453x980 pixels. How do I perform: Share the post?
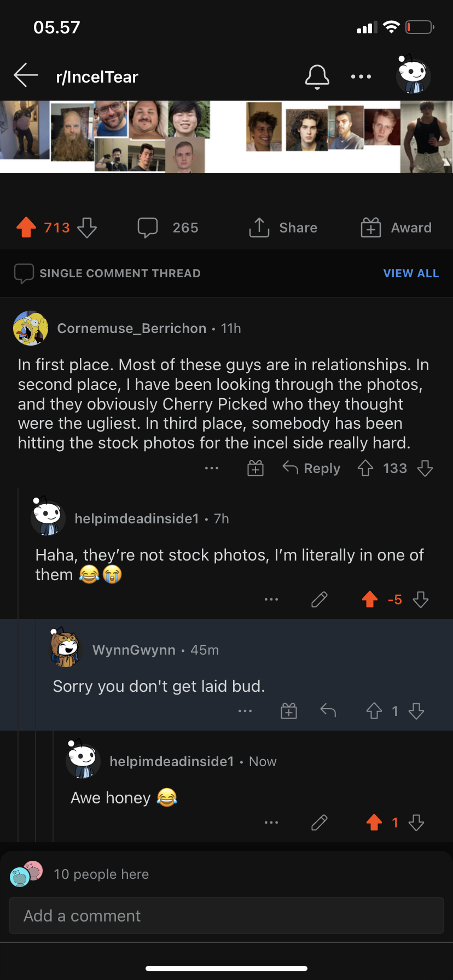[283, 227]
